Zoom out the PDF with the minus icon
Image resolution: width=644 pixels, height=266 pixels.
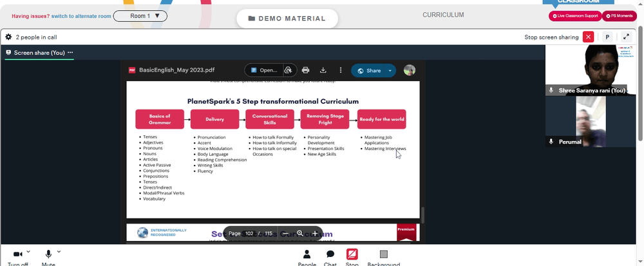[x=285, y=234]
